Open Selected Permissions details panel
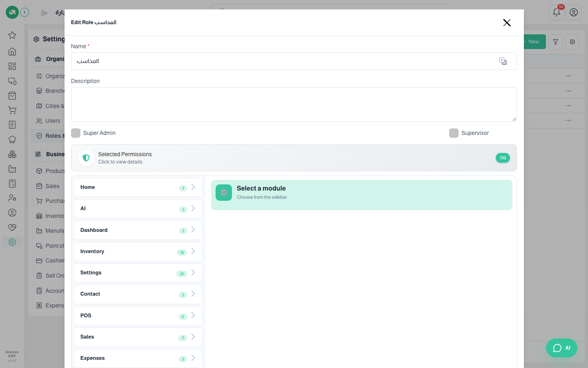The image size is (588, 368). tap(294, 158)
